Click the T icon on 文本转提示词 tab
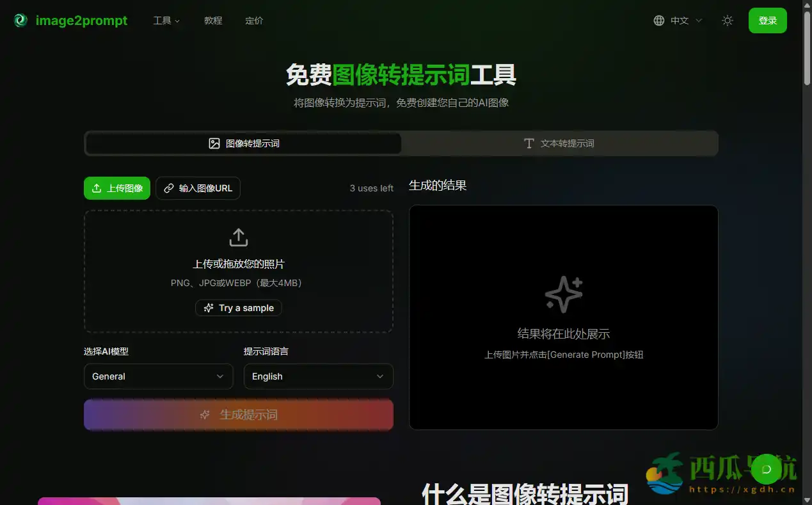 point(529,143)
